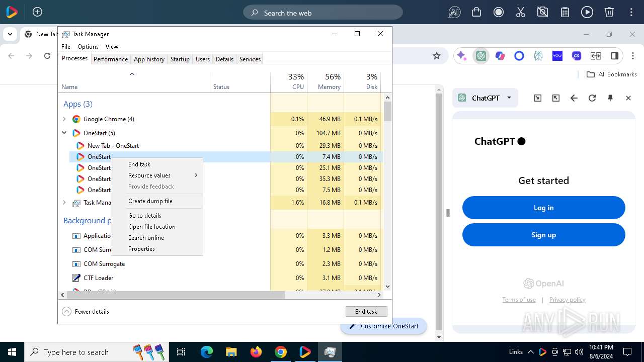Open the clipboard checklist icon

565,13
